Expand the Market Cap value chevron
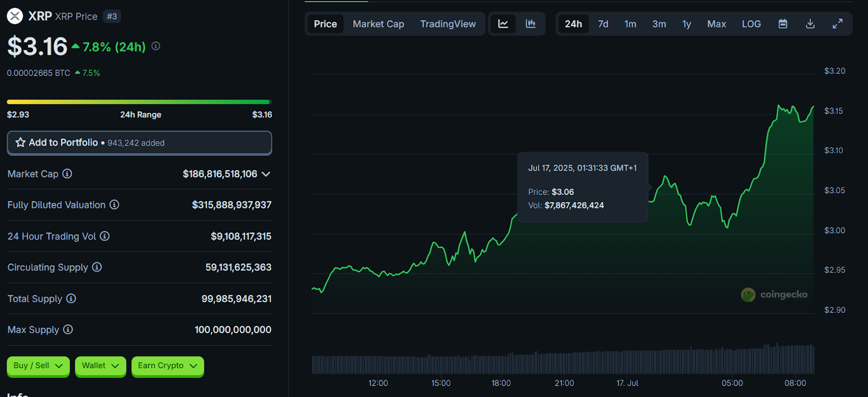 click(x=266, y=174)
